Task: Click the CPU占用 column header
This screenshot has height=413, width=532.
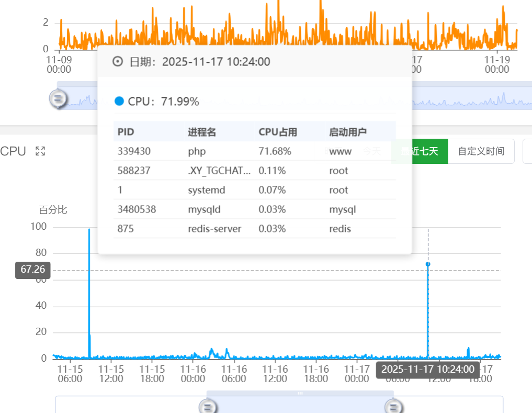Action: 278,132
